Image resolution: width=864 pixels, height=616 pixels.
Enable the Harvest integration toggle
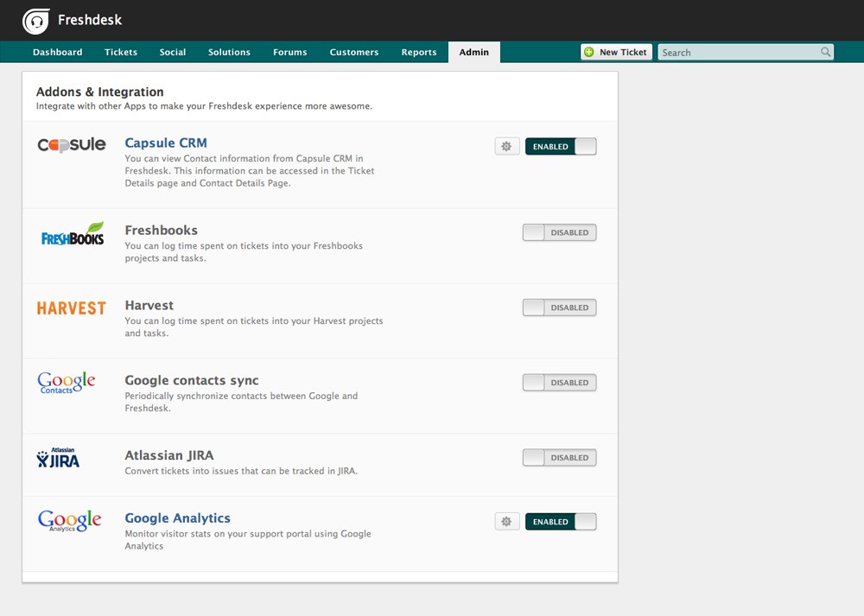[559, 308]
